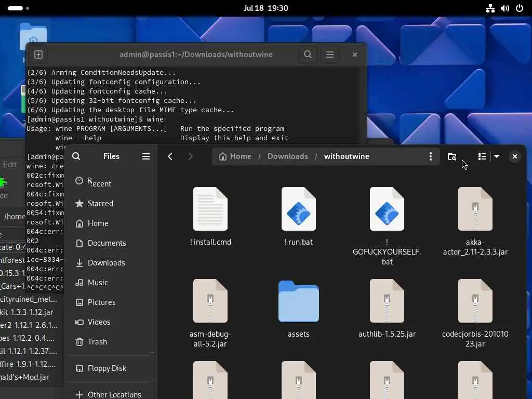The width and height of the screenshot is (532, 399).
Task: Open Documents in Files sidebar
Action: [x=111, y=243]
